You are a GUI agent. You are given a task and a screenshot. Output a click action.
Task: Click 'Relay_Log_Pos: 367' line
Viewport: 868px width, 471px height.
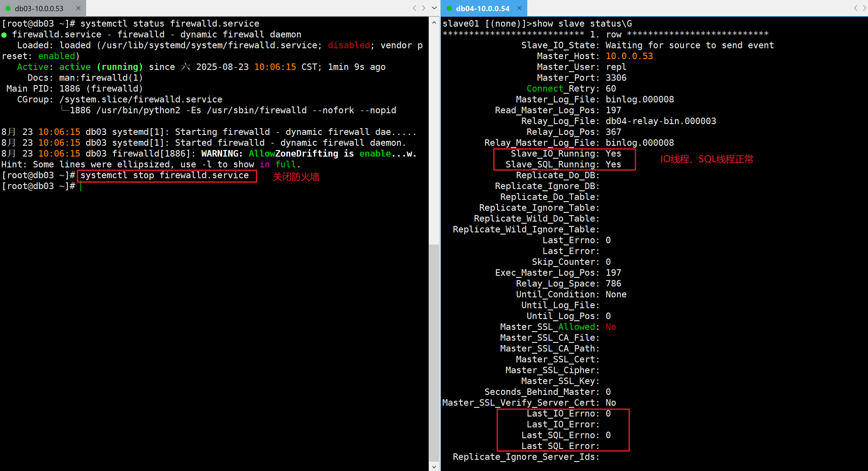click(x=574, y=132)
